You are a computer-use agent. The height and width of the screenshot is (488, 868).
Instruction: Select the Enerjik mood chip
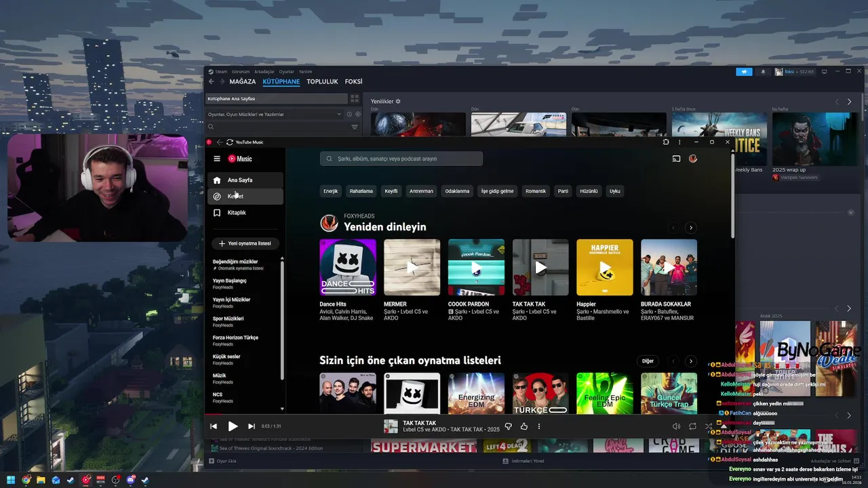[330, 191]
